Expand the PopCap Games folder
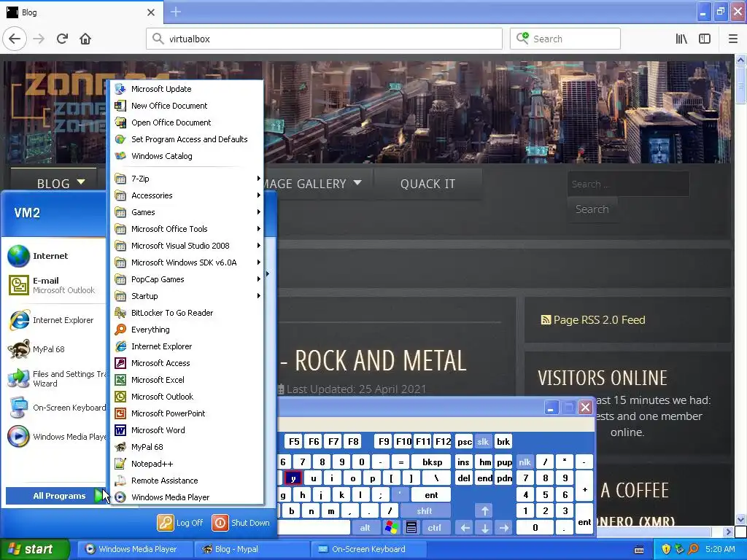747x560 pixels. tap(187, 279)
